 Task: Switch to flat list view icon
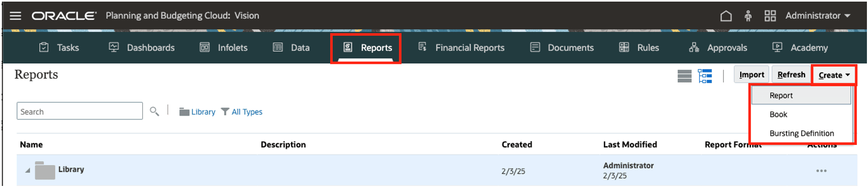[684, 76]
